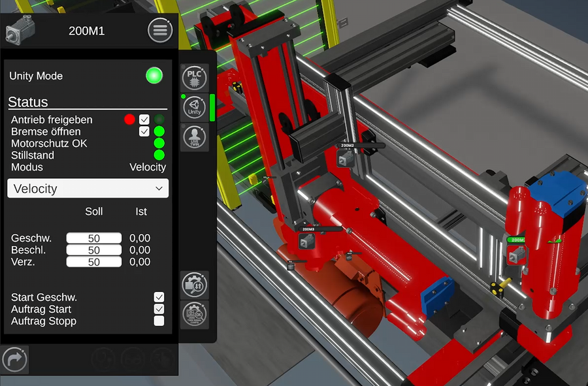Click the Geschw. Ist value 0,00
Viewport: 588px width, 386px height.
pyautogui.click(x=140, y=238)
